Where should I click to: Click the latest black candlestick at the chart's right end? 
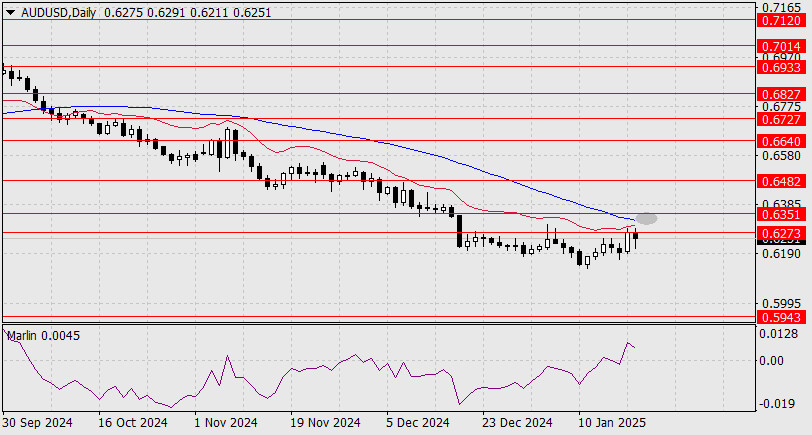coord(635,239)
